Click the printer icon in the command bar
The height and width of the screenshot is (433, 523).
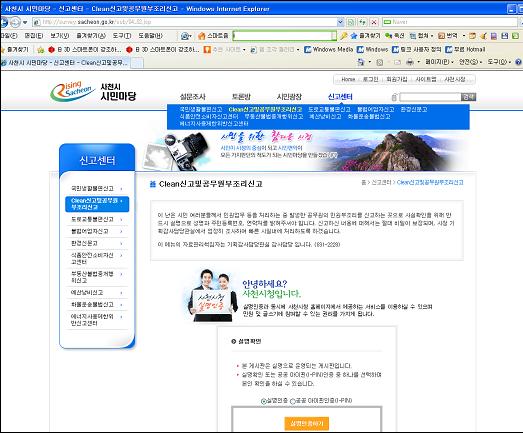(410, 62)
